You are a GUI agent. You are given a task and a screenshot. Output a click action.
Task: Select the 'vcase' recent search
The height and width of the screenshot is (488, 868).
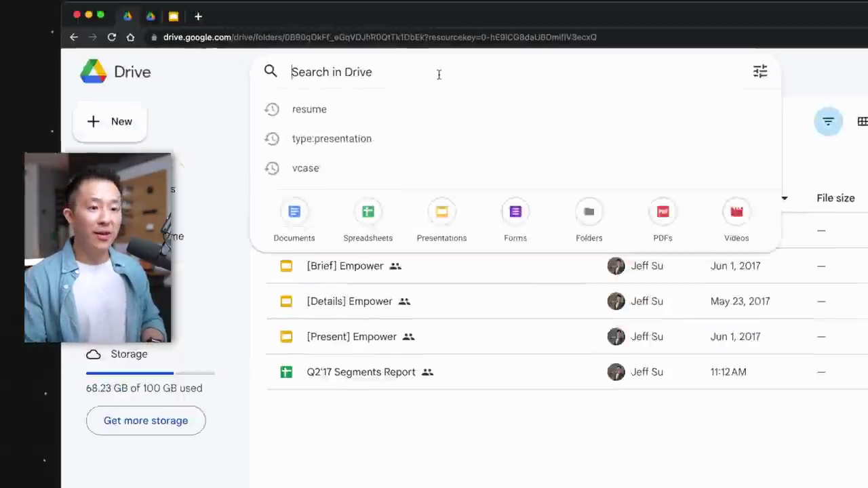pyautogui.click(x=305, y=168)
